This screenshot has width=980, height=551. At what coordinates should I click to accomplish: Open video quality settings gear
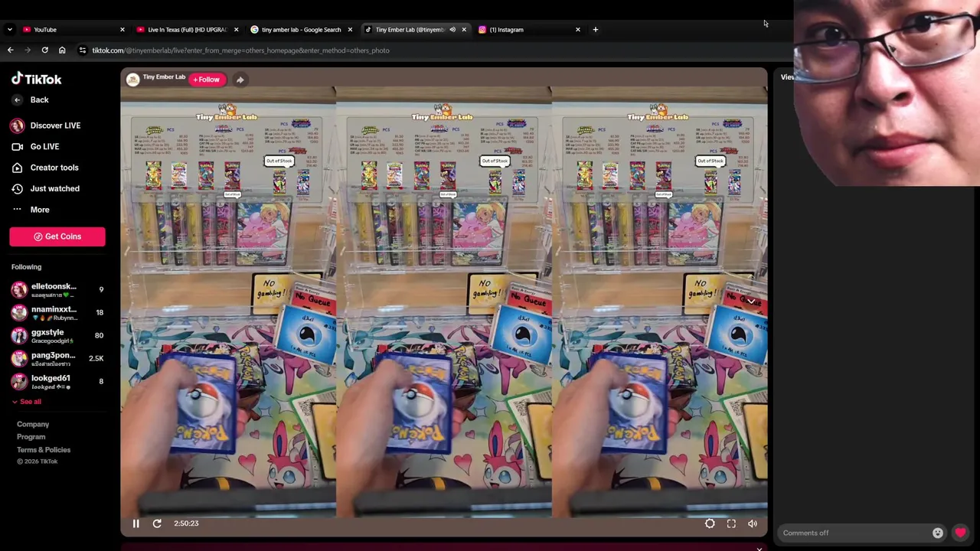click(x=710, y=523)
